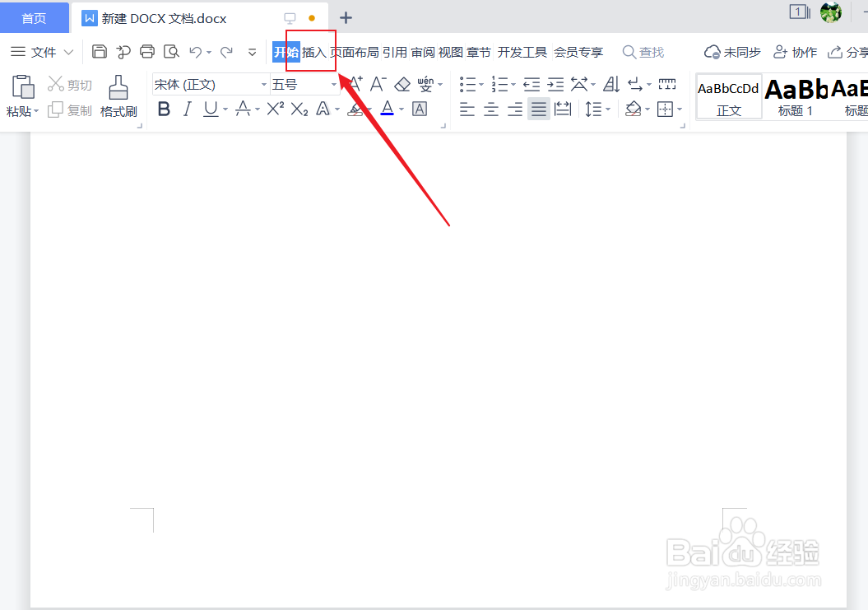Click the Print icon
The image size is (868, 610).
pyautogui.click(x=147, y=52)
